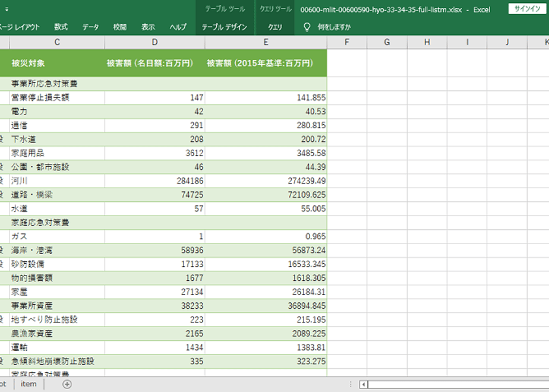This screenshot has width=549, height=392.
Task: Select the 営業停止損失額 cell
Action: tap(57, 97)
